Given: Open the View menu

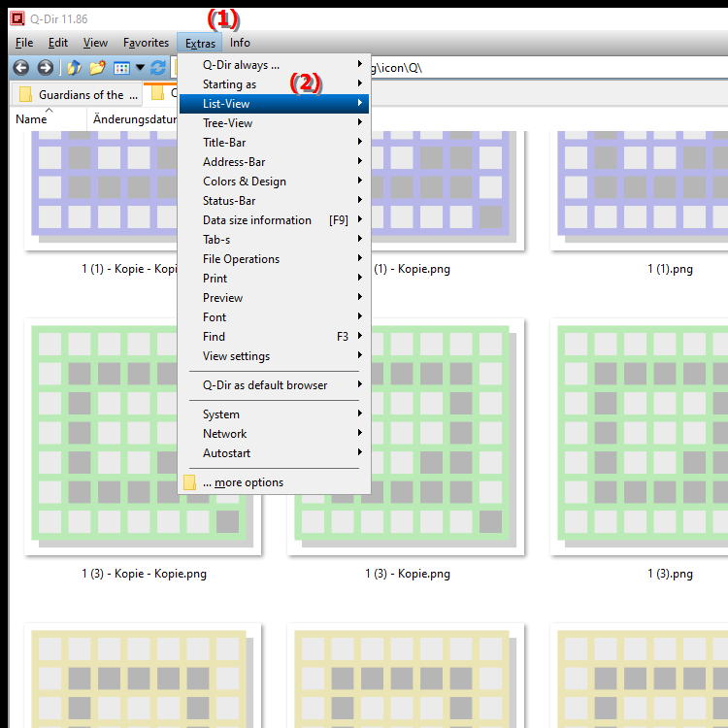Looking at the screenshot, I should [x=95, y=43].
